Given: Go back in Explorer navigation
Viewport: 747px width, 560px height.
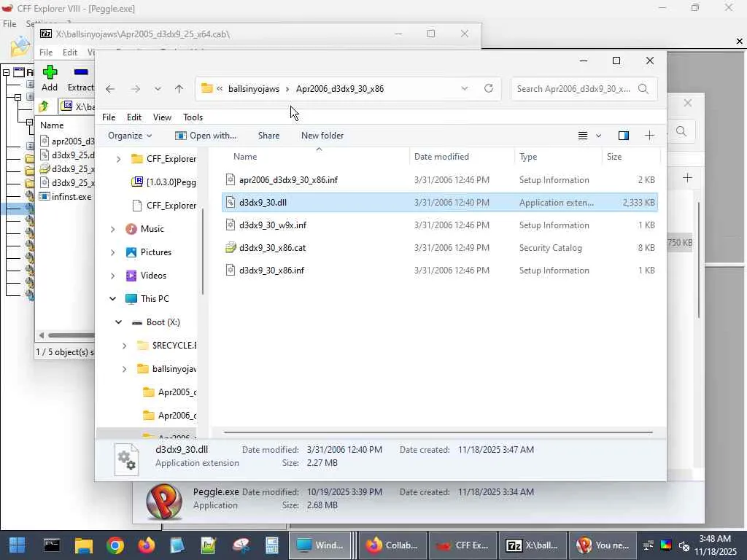Looking at the screenshot, I should (x=110, y=89).
